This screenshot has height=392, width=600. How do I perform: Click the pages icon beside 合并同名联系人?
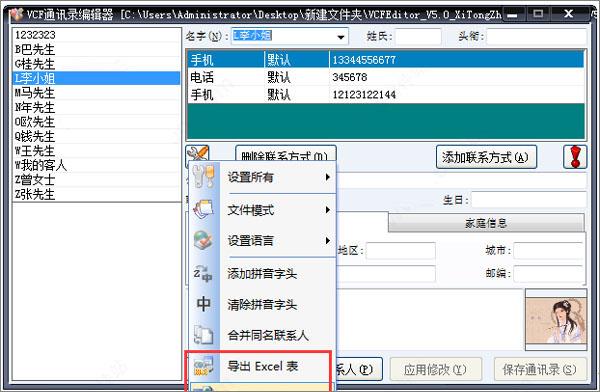[203, 335]
